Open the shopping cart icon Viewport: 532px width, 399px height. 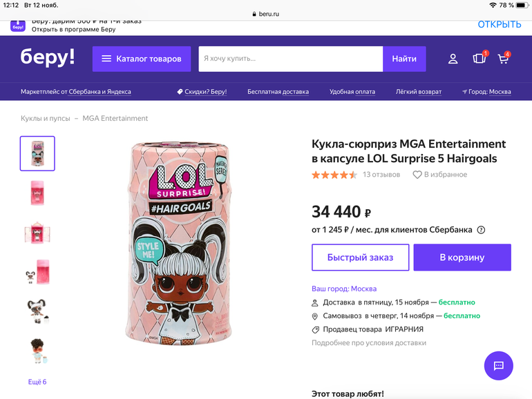[x=503, y=59]
